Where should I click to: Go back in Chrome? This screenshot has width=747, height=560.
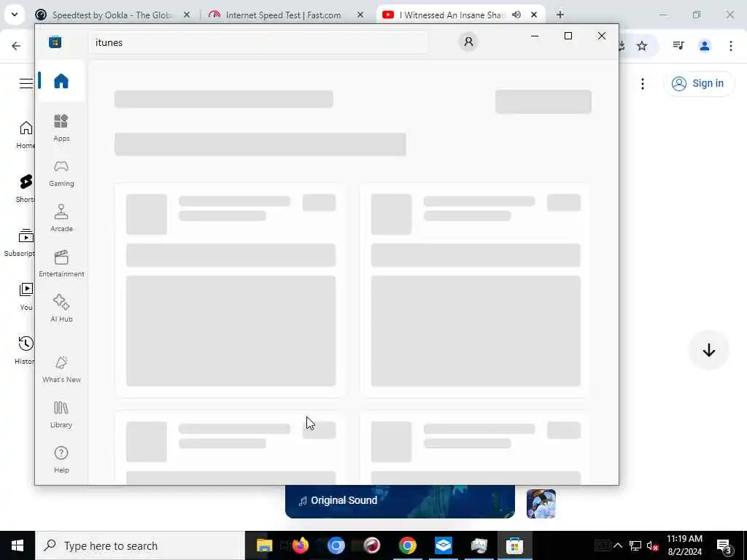coord(16,46)
